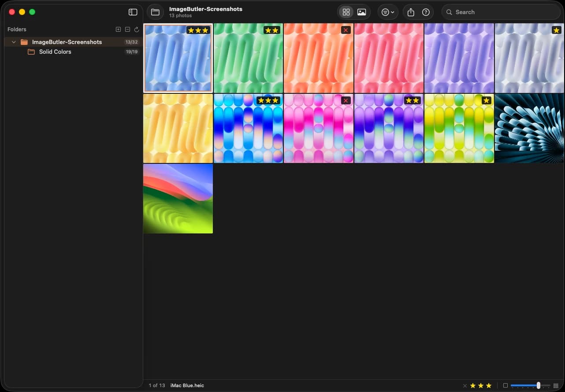Click the one-star badge on silver thumbnail

coord(557,30)
